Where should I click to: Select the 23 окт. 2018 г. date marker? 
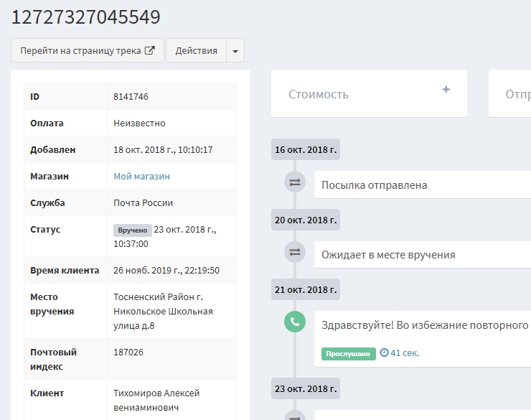pyautogui.click(x=306, y=388)
